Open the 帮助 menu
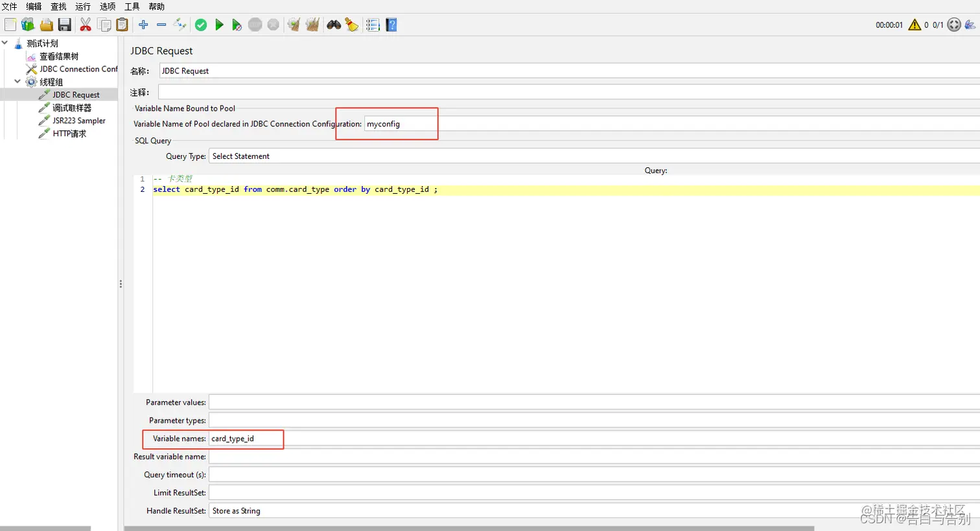This screenshot has height=531, width=980. (x=157, y=6)
